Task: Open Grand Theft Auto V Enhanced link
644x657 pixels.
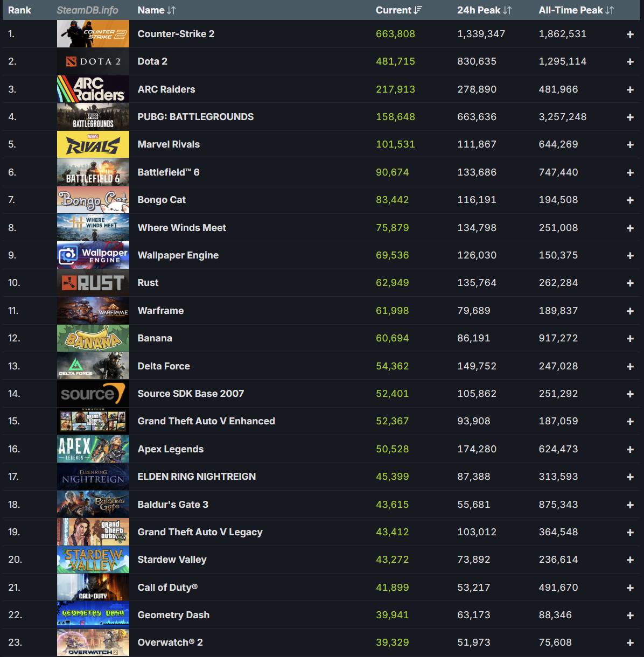Action: [x=206, y=421]
